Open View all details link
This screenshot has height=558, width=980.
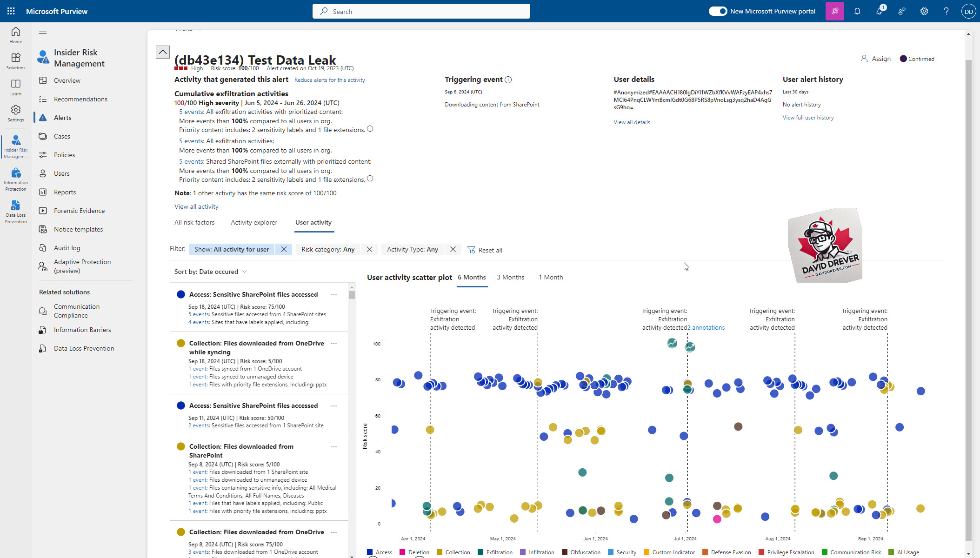click(632, 122)
